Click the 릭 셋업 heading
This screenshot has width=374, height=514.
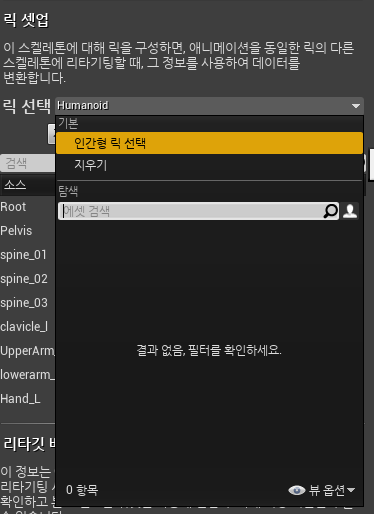pos(26,20)
